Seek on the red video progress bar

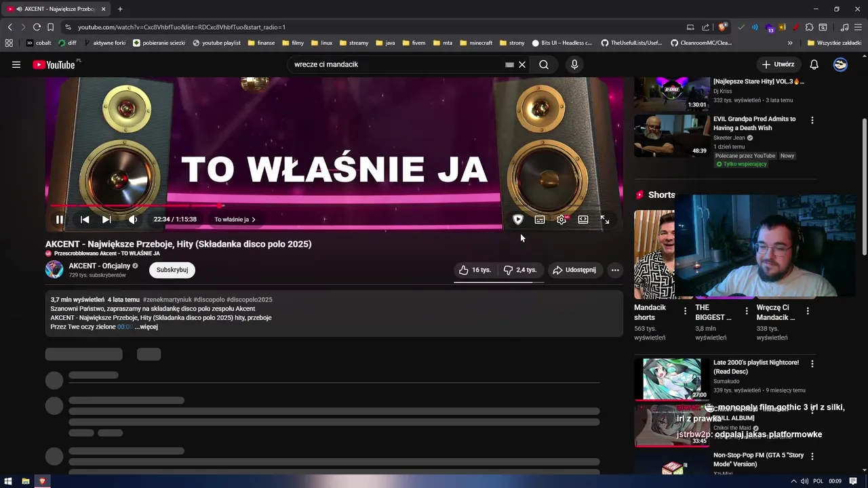(x=336, y=205)
